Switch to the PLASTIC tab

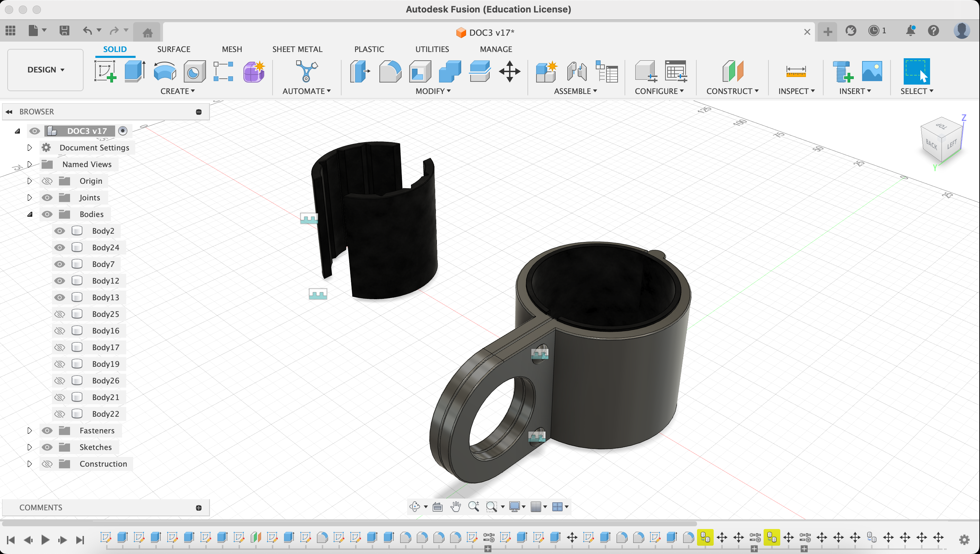(x=369, y=49)
